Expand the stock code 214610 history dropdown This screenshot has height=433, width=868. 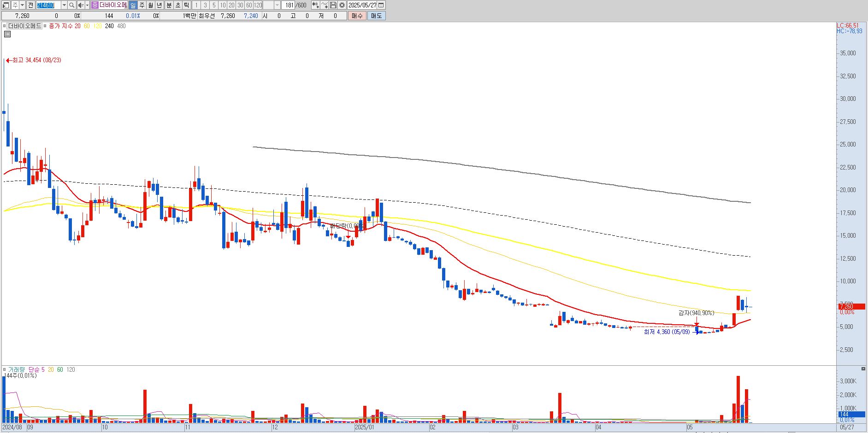(64, 5)
